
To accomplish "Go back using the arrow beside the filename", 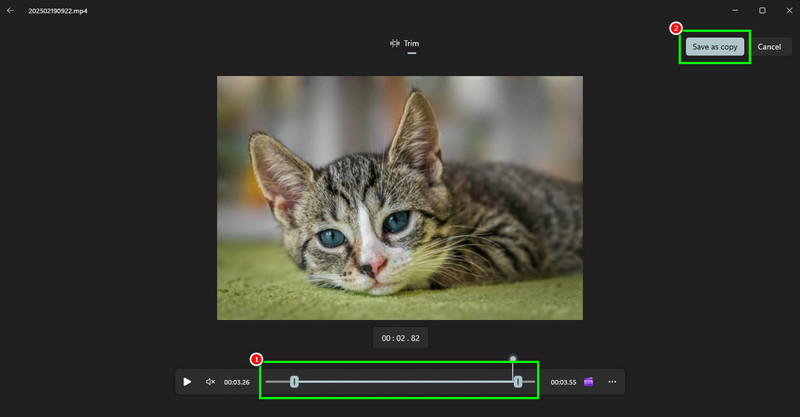I will coord(10,10).
